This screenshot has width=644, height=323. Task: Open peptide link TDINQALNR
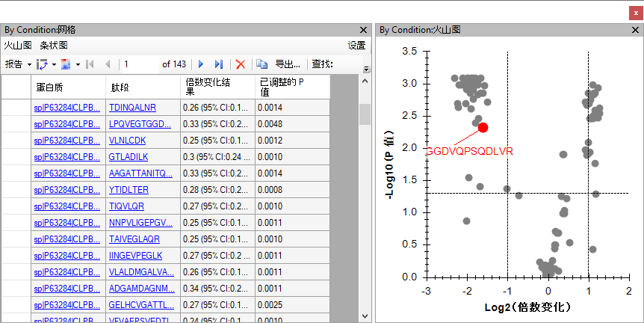132,108
